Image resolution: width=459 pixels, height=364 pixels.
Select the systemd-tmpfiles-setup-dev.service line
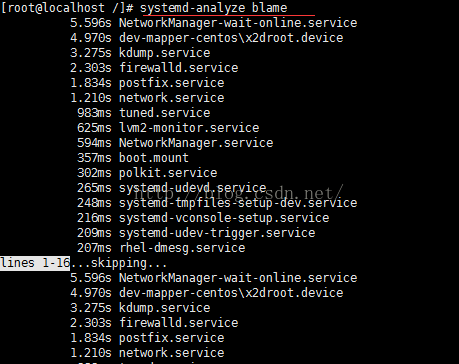point(217,203)
